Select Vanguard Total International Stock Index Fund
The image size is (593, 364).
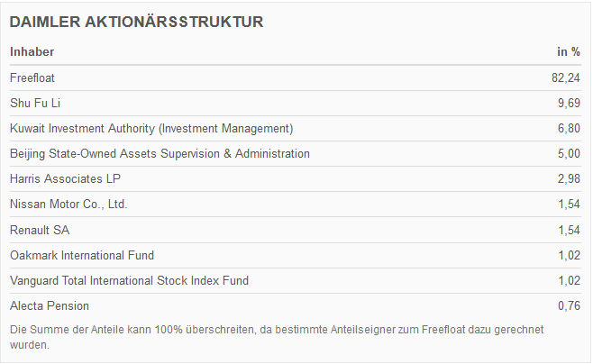(x=129, y=280)
